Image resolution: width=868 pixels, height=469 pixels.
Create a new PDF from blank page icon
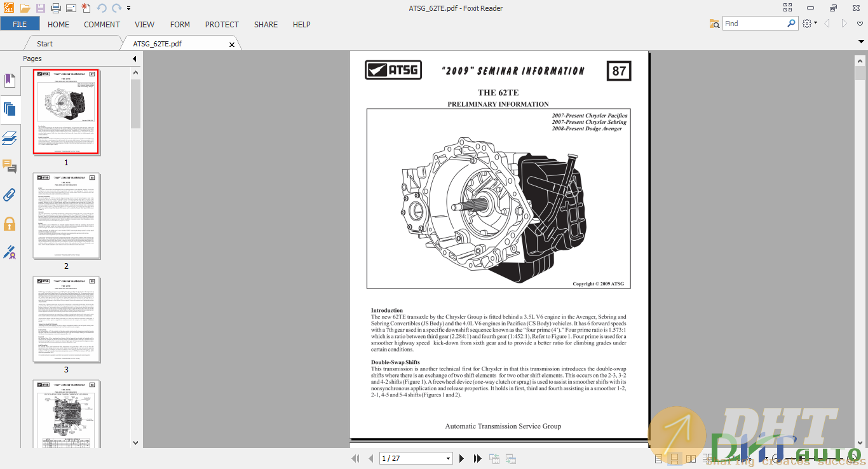(x=86, y=8)
